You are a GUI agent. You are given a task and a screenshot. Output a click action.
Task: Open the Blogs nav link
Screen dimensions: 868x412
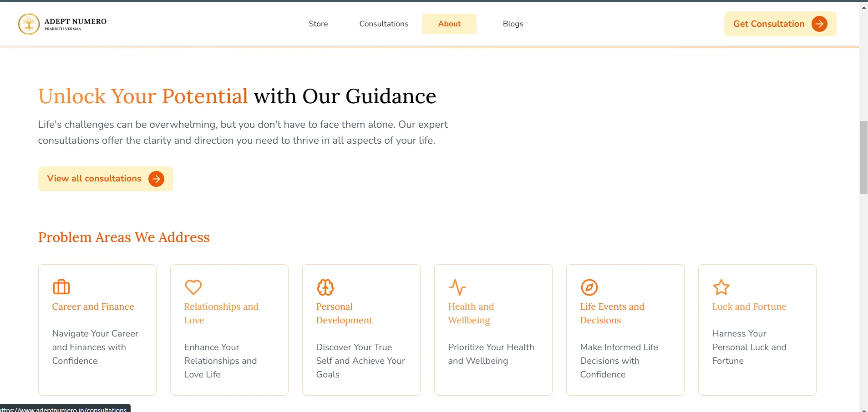[513, 24]
